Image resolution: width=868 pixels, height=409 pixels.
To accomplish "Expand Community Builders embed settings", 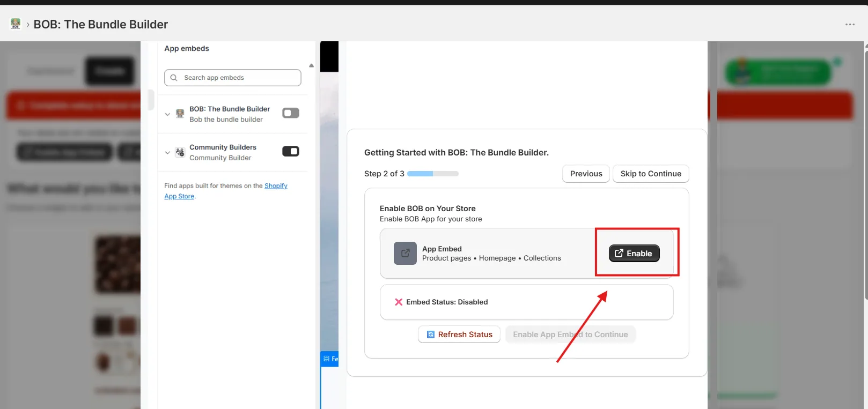I will 167,153.
